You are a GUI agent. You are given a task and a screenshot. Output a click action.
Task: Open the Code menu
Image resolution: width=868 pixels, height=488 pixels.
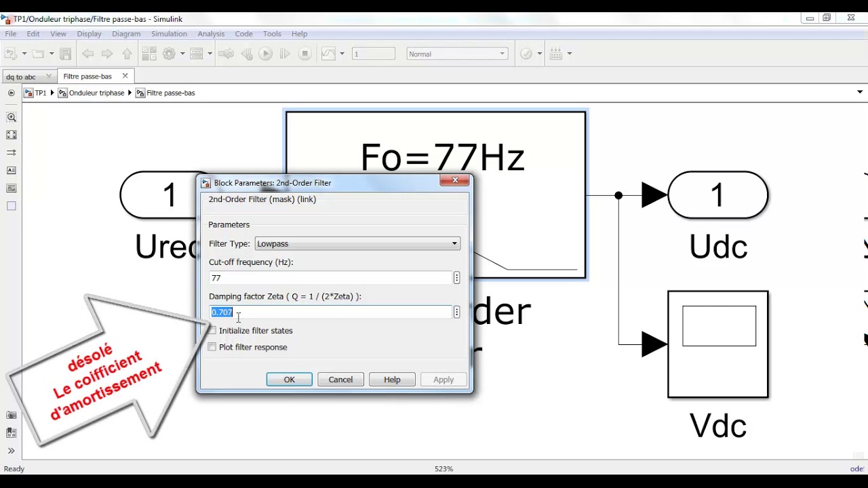243,34
